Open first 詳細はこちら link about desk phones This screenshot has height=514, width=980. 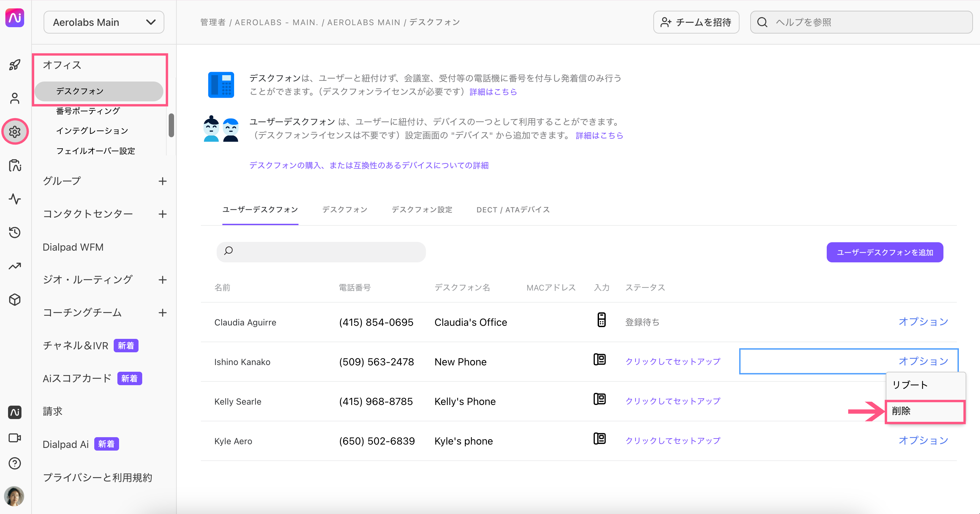(493, 92)
